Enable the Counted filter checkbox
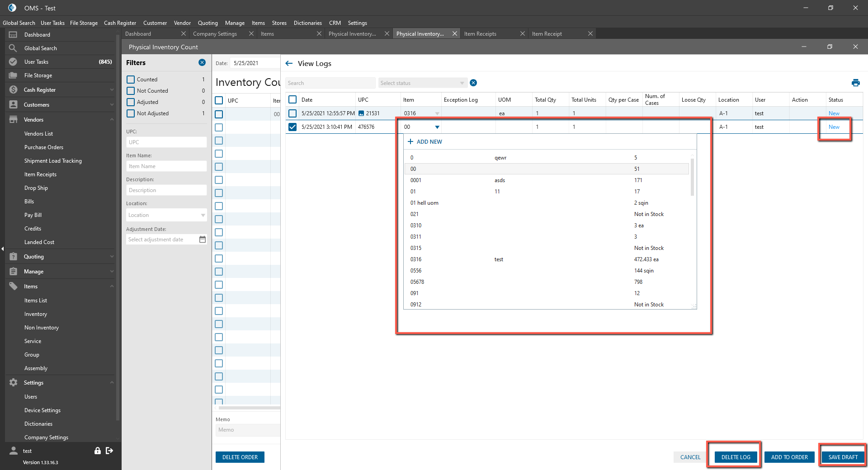 131,80
